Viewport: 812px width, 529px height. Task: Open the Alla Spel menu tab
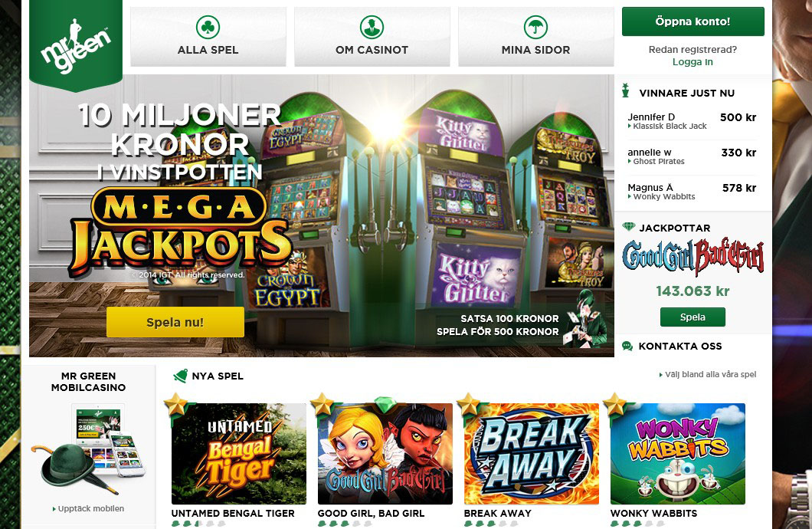pyautogui.click(x=208, y=37)
